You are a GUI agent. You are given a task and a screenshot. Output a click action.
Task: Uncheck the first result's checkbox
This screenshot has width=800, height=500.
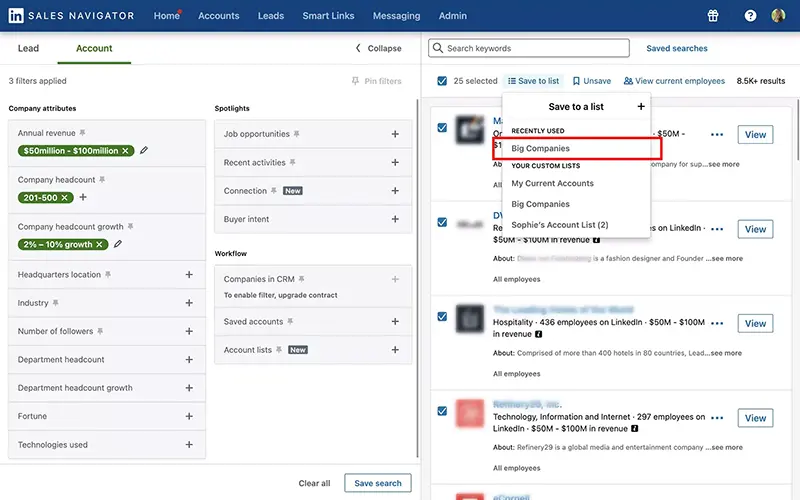442,128
